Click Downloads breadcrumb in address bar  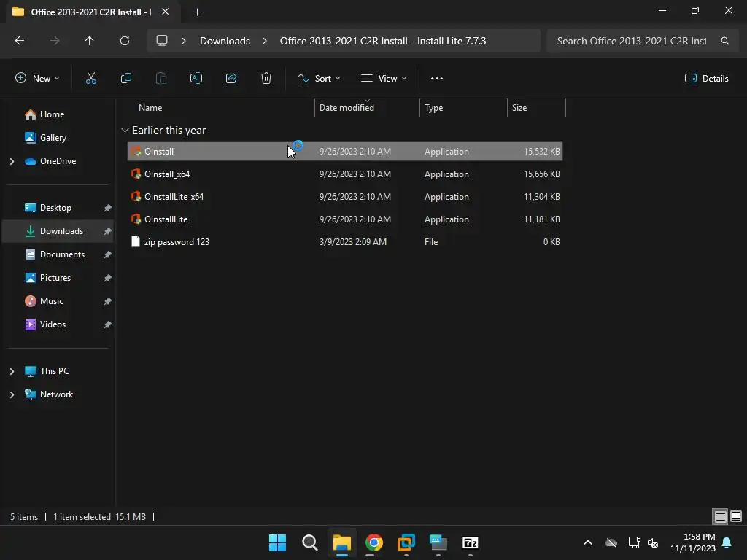pyautogui.click(x=225, y=41)
